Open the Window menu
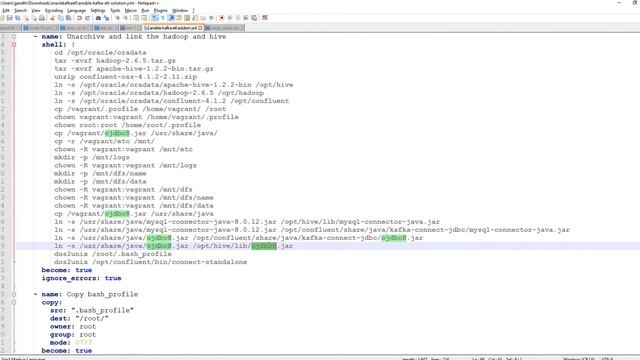The image size is (640, 360). coord(180,11)
